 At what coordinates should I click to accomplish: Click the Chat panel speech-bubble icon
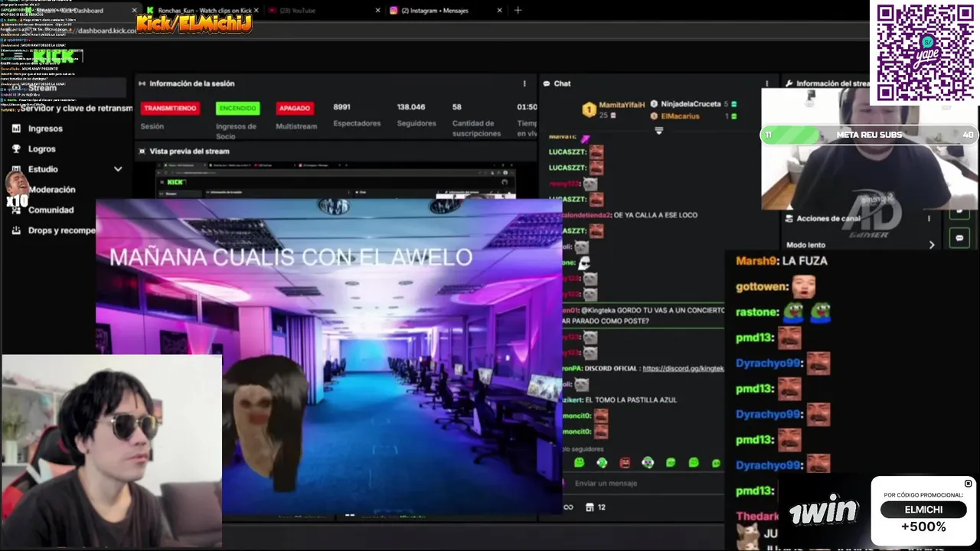(547, 83)
